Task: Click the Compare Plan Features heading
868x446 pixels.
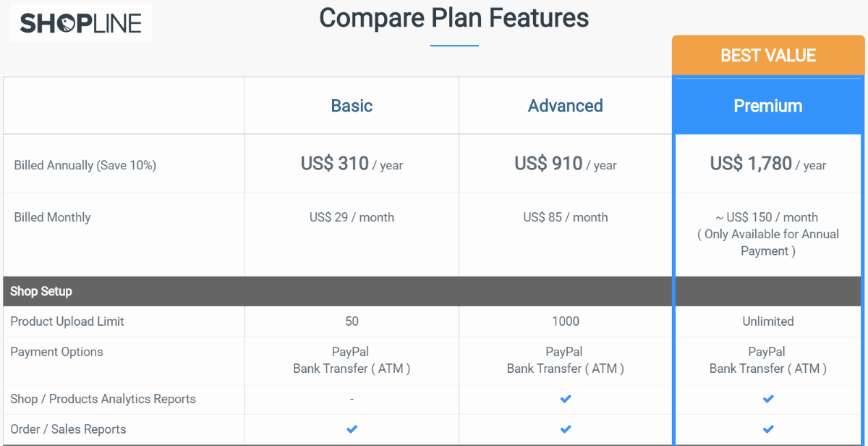Action: pos(454,17)
